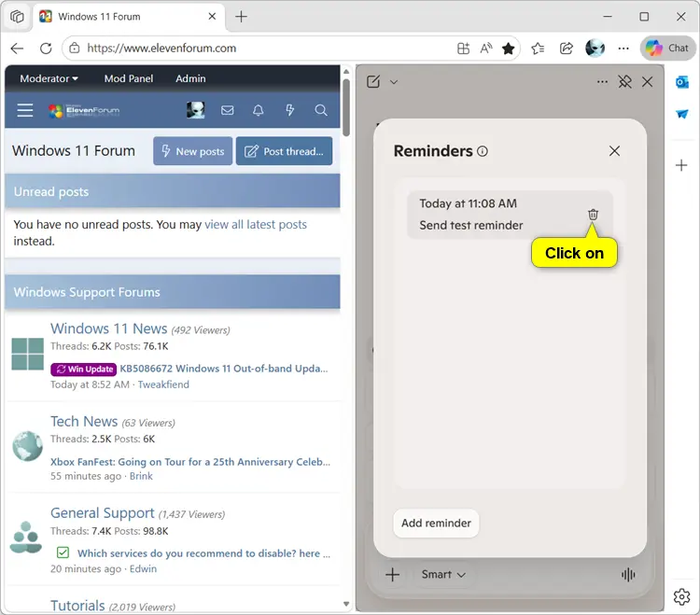The width and height of the screenshot is (700, 615).
Task: View site information lock icon
Action: [x=75, y=48]
